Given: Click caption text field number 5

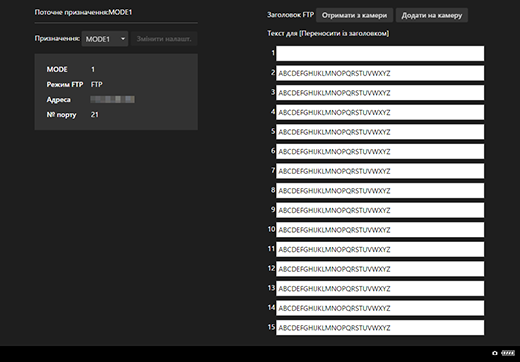Looking at the screenshot, I should tap(380, 132).
